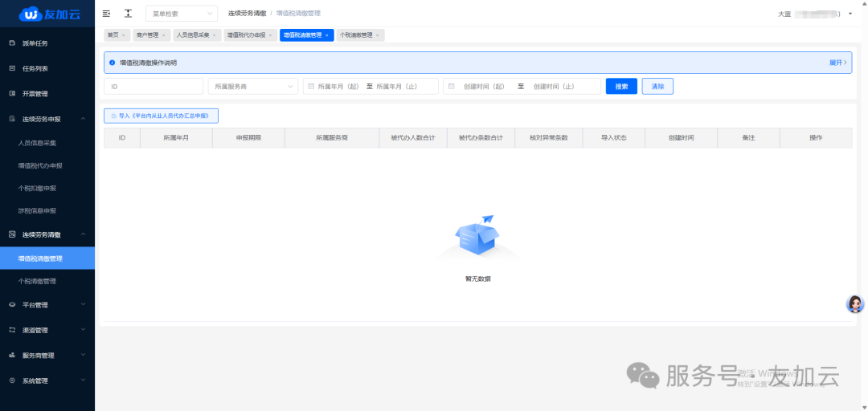Collapse the sidebar with the menu fold icon
The image size is (868, 411).
(x=106, y=14)
